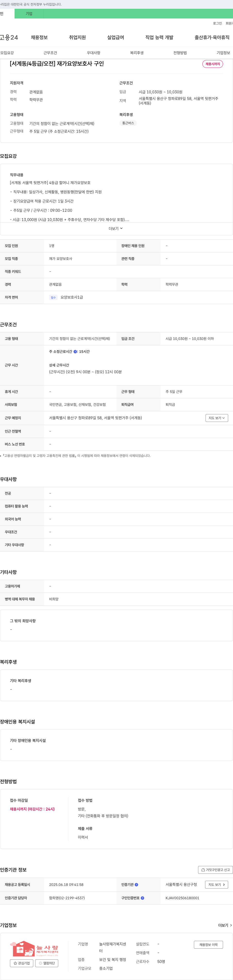
Task: Click registration date 2025.06.18 09:41:58
Action: [x=66, y=884]
